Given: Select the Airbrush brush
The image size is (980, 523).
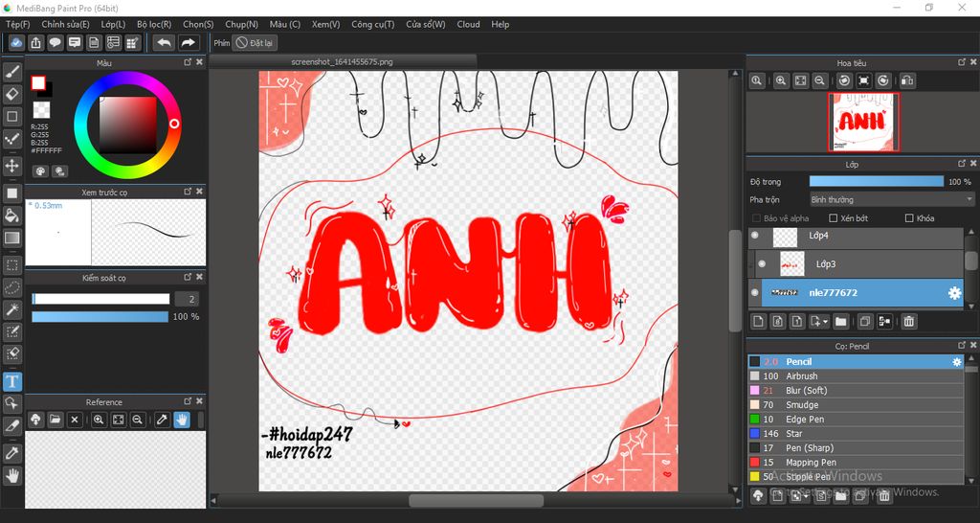Looking at the screenshot, I should coord(856,376).
